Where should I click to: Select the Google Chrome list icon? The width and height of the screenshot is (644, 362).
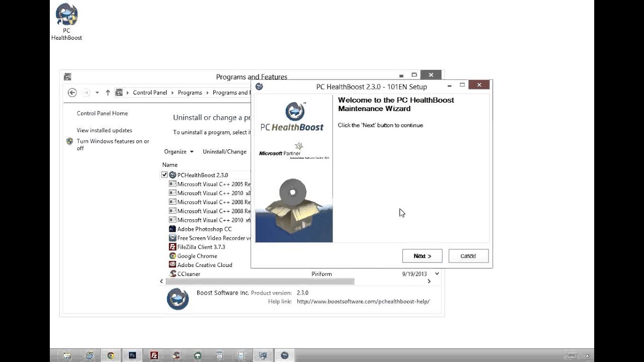pos(173,256)
